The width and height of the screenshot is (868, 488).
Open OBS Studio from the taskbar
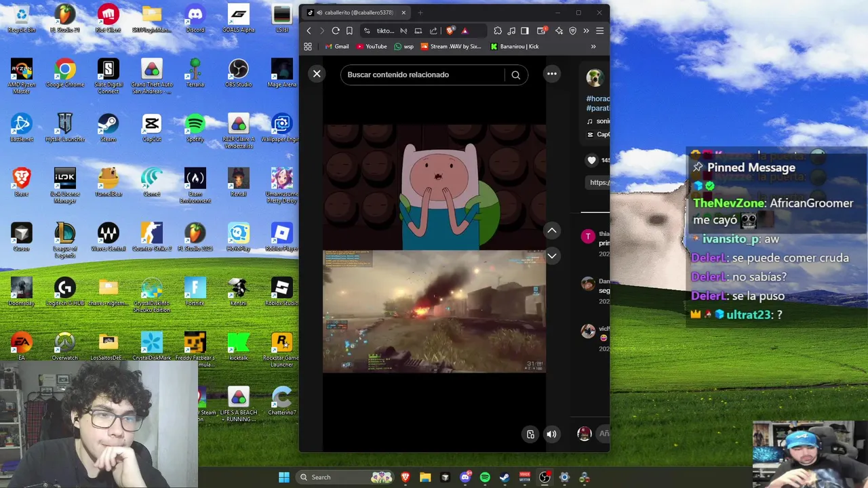click(545, 477)
